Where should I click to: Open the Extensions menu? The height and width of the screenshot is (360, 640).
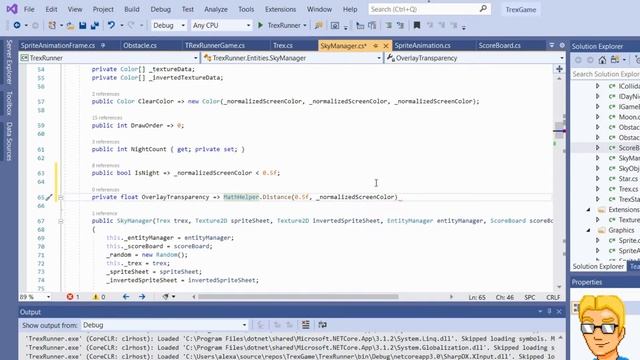click(280, 9)
